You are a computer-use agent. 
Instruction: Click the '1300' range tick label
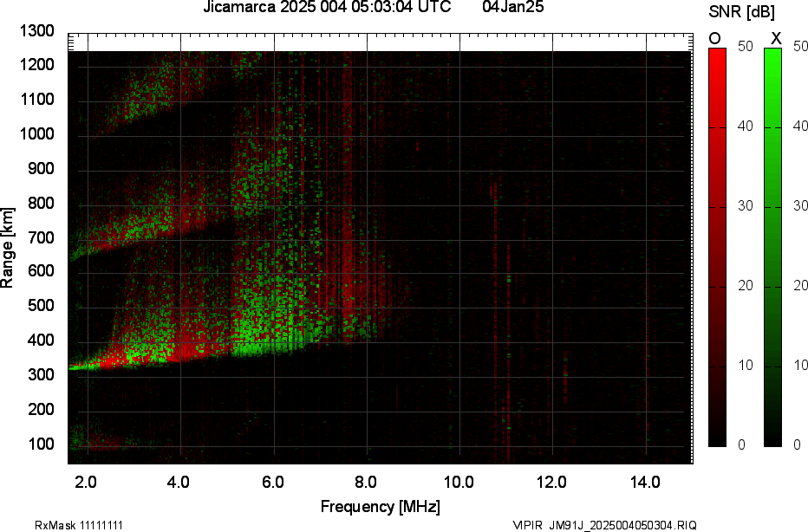[x=37, y=31]
